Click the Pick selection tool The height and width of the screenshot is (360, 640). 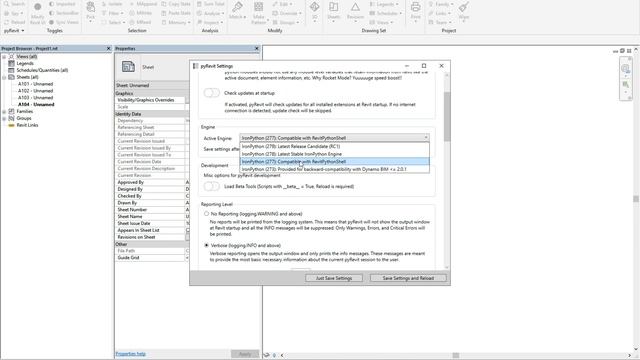click(x=91, y=11)
